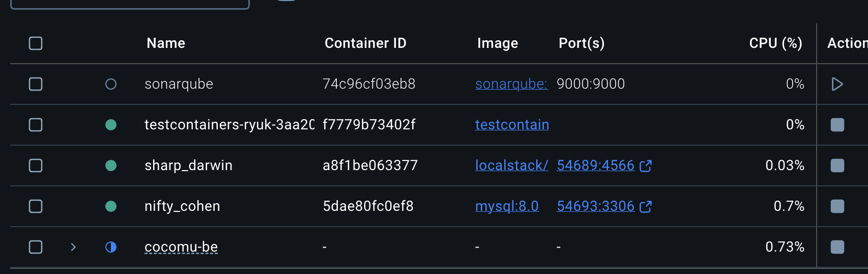Open the mysql:8.0 image link
868x274 pixels.
pos(507,206)
